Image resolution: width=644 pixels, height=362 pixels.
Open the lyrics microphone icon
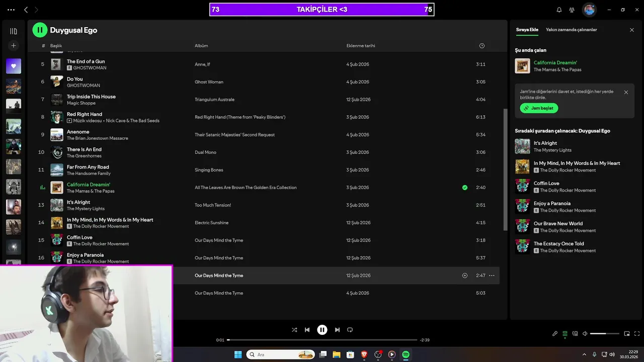[555, 333]
